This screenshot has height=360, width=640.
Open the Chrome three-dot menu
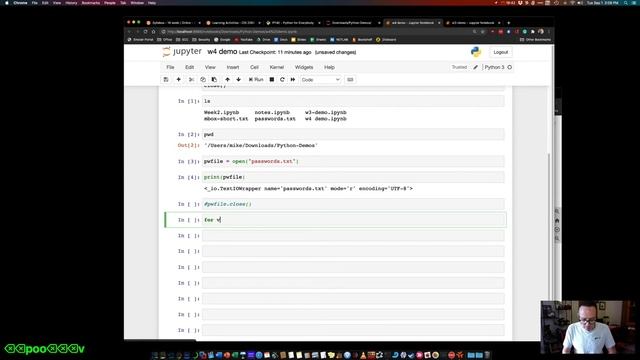(549, 31)
